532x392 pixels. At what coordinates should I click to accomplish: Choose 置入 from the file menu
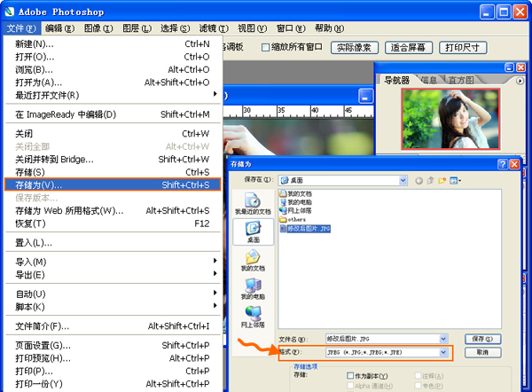point(113,243)
